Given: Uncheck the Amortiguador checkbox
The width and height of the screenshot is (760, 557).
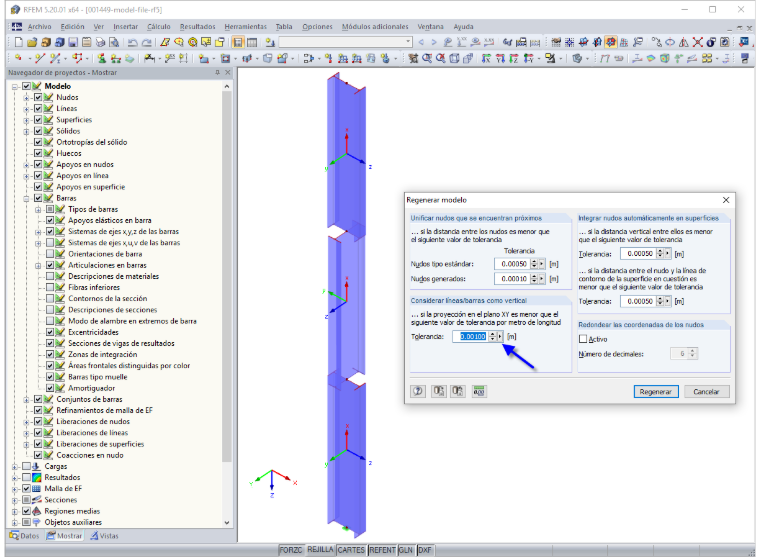Looking at the screenshot, I should pos(49,388).
